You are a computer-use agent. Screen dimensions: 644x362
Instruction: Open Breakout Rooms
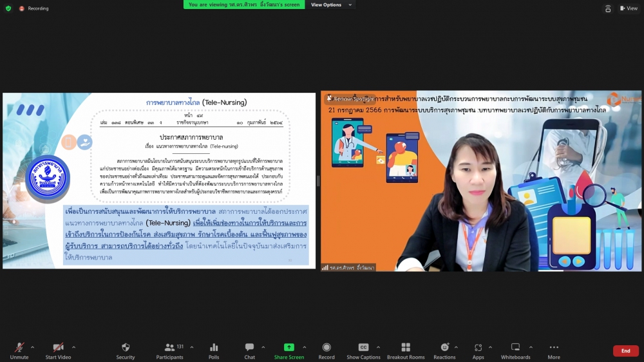pyautogui.click(x=406, y=348)
